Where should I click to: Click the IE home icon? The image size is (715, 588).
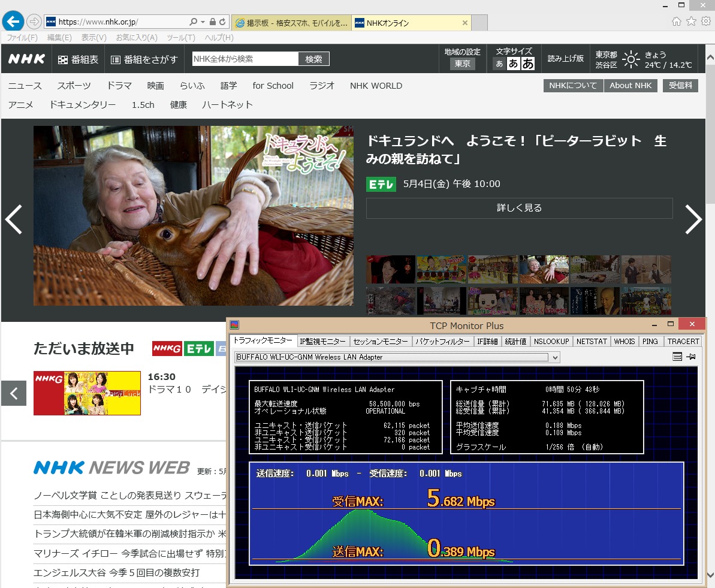pos(677,22)
